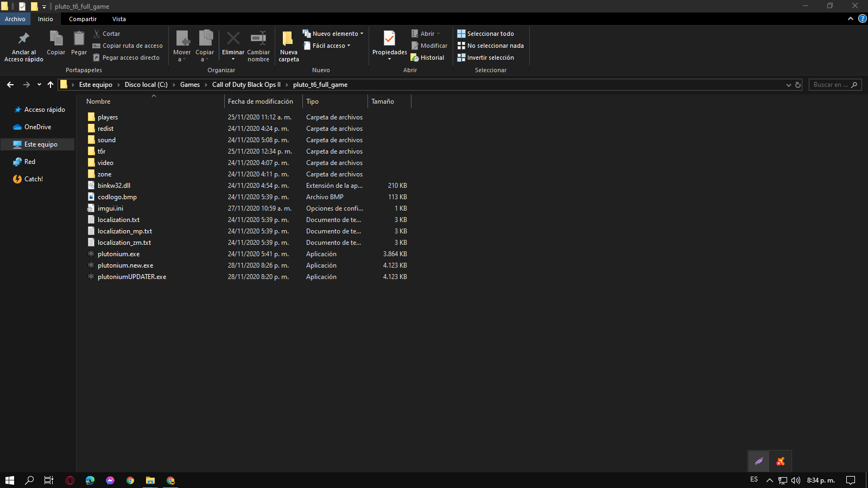Select the plutonium.exe application

tap(118, 254)
